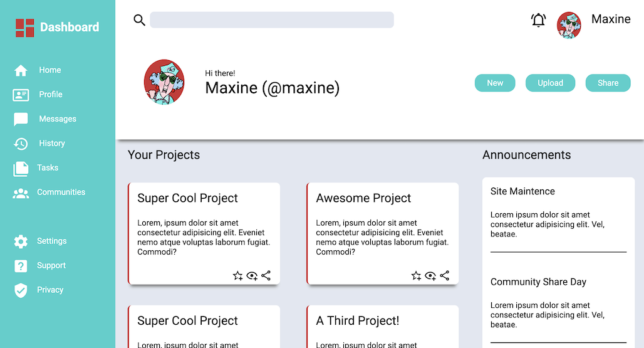Viewport: 644px width, 348px height.
Task: Click the search magnifier icon
Action: click(x=139, y=20)
